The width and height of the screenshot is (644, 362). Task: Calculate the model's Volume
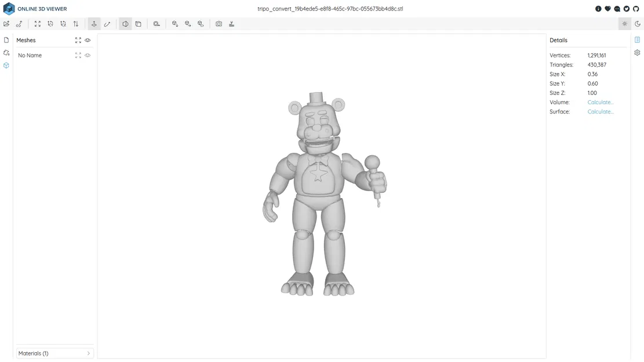tap(600, 102)
